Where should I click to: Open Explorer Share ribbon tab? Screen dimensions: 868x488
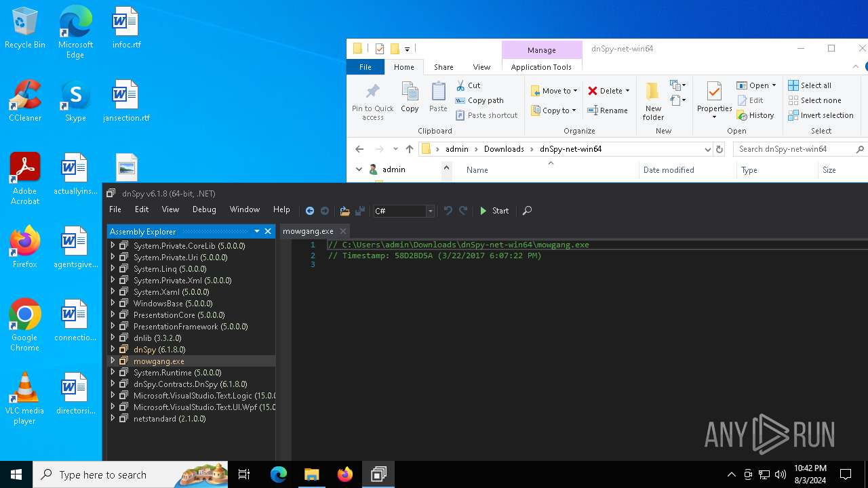pos(443,67)
